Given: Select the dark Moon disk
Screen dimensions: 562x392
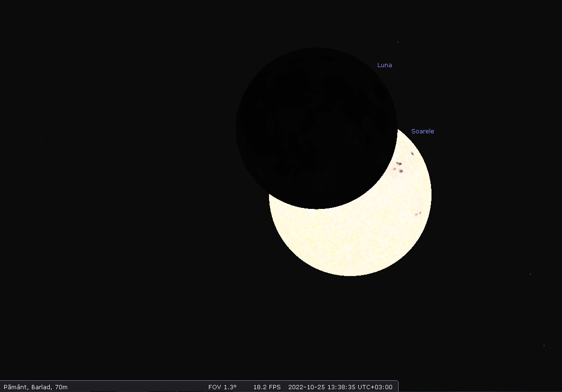Looking at the screenshot, I should click(316, 128).
